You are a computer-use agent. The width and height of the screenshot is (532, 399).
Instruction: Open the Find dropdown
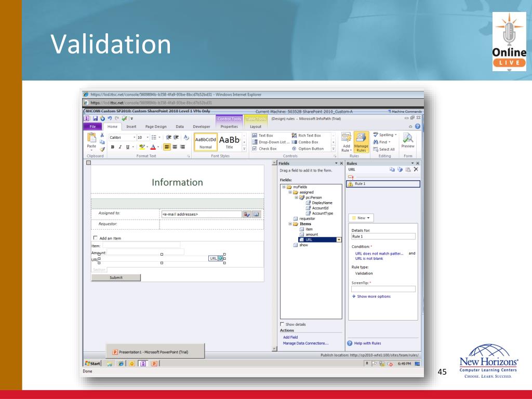pos(382,142)
